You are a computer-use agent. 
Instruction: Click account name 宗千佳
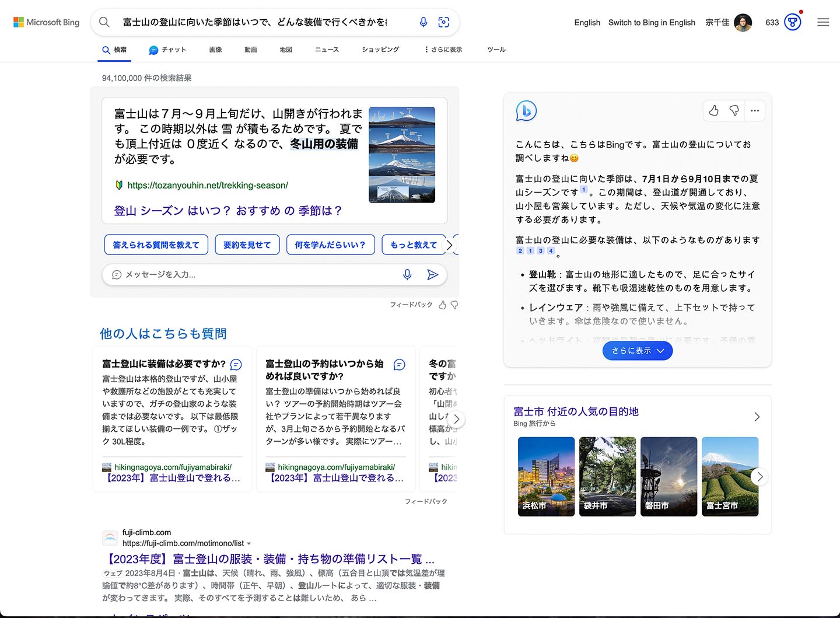tap(717, 22)
